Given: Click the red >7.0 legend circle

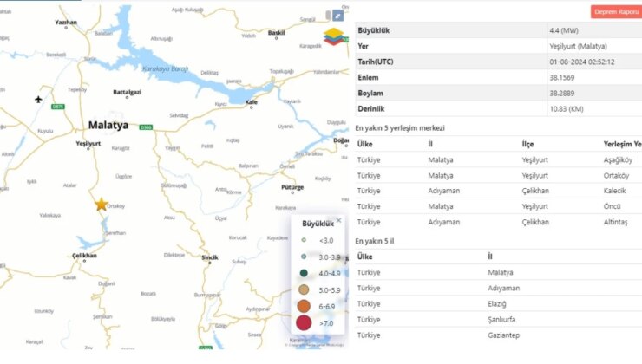Looking at the screenshot, I should point(304,322).
